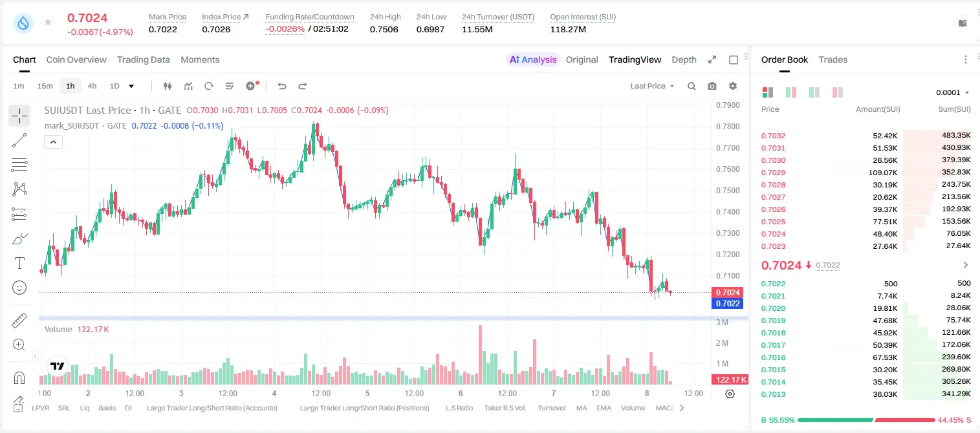980x433 pixels.
Task: Choose the text annotation tool
Action: click(x=19, y=263)
